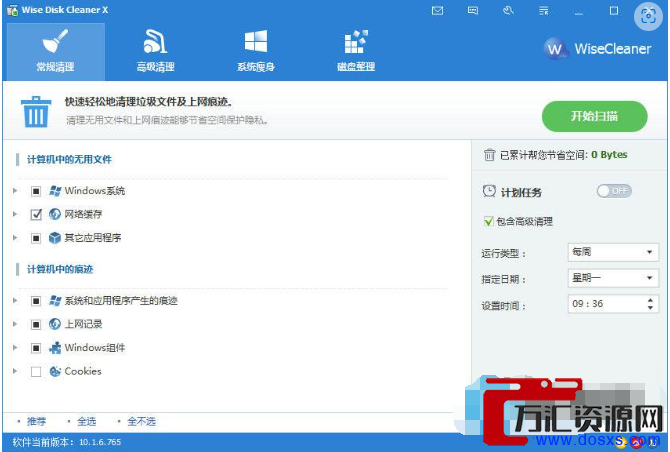
Task: Click the mail envelope icon in title bar
Action: tap(437, 10)
